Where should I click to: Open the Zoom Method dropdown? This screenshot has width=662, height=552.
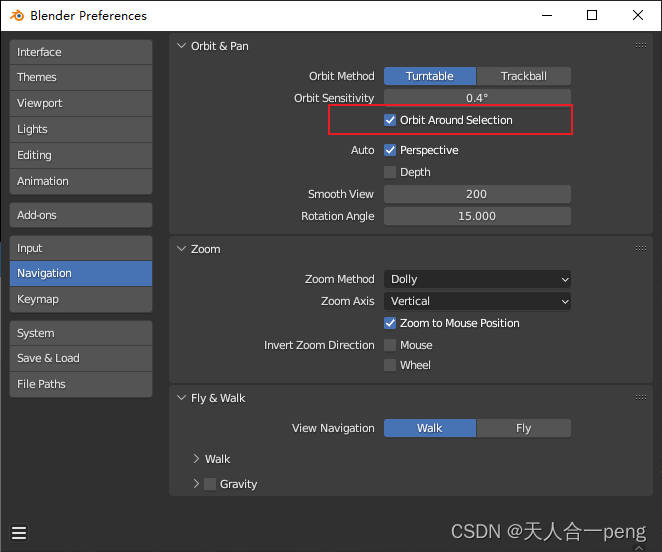pos(477,279)
